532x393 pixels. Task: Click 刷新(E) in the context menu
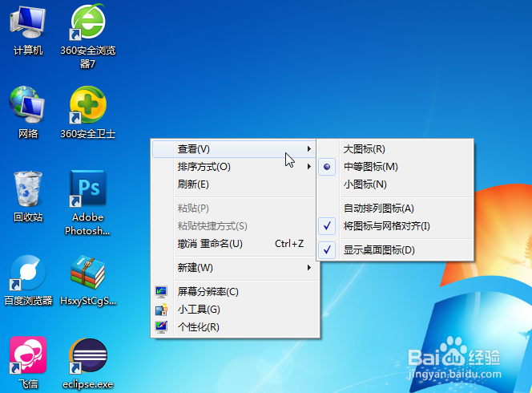click(234, 184)
